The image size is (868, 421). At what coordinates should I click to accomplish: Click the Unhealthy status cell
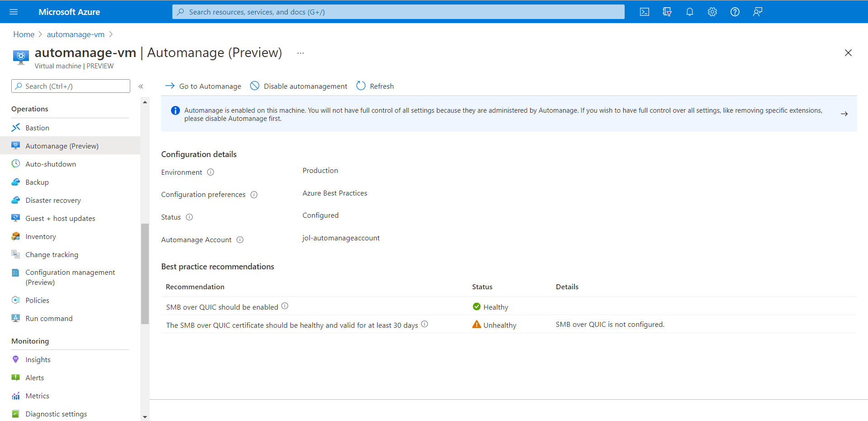[494, 325]
